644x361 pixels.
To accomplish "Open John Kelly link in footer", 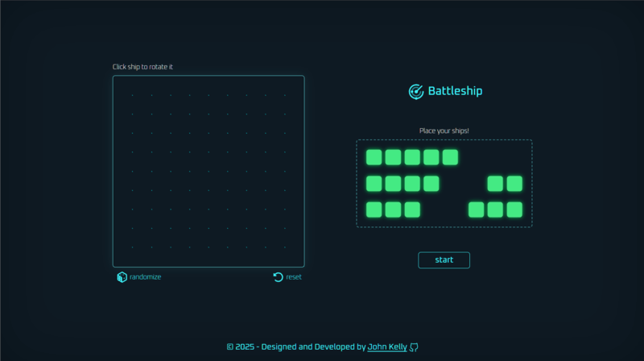I will click(387, 347).
